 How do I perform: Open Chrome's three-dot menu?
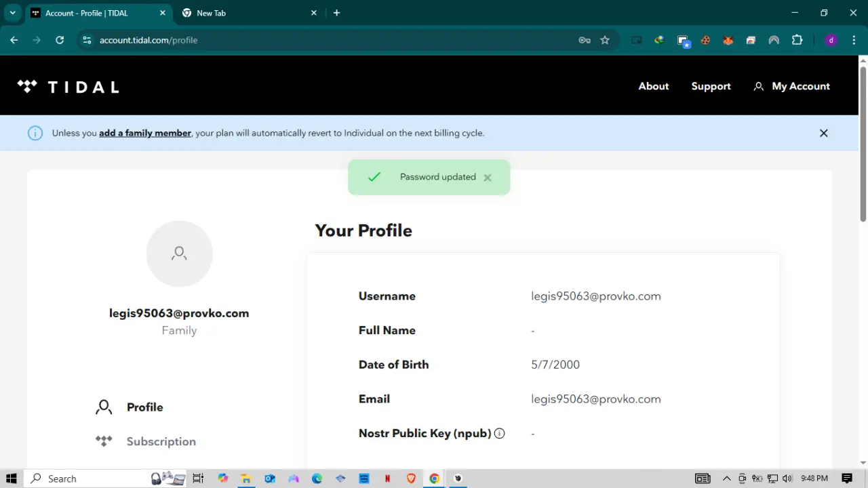pyautogui.click(x=853, y=40)
